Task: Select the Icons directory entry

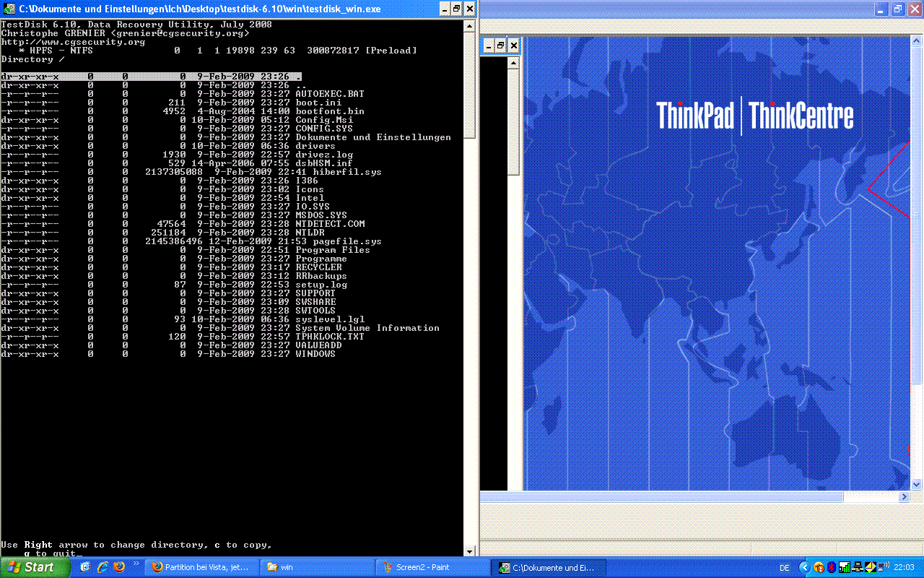Action: click(162, 189)
